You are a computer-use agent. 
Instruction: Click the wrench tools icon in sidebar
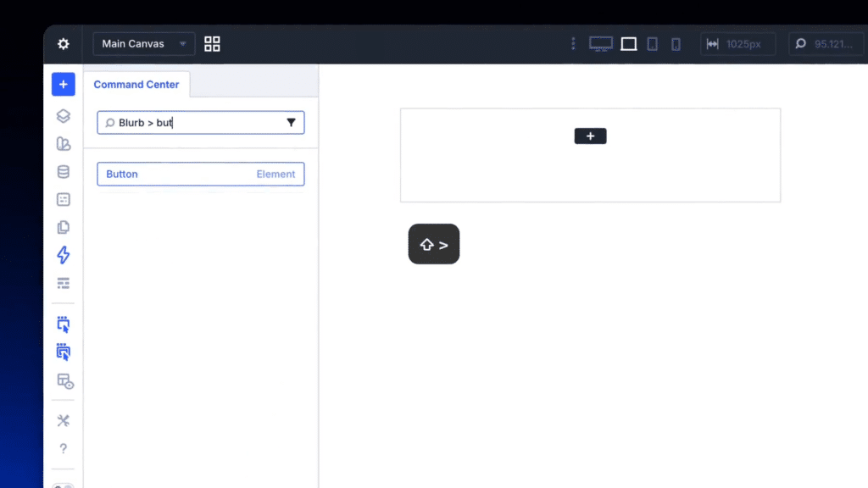(63, 421)
